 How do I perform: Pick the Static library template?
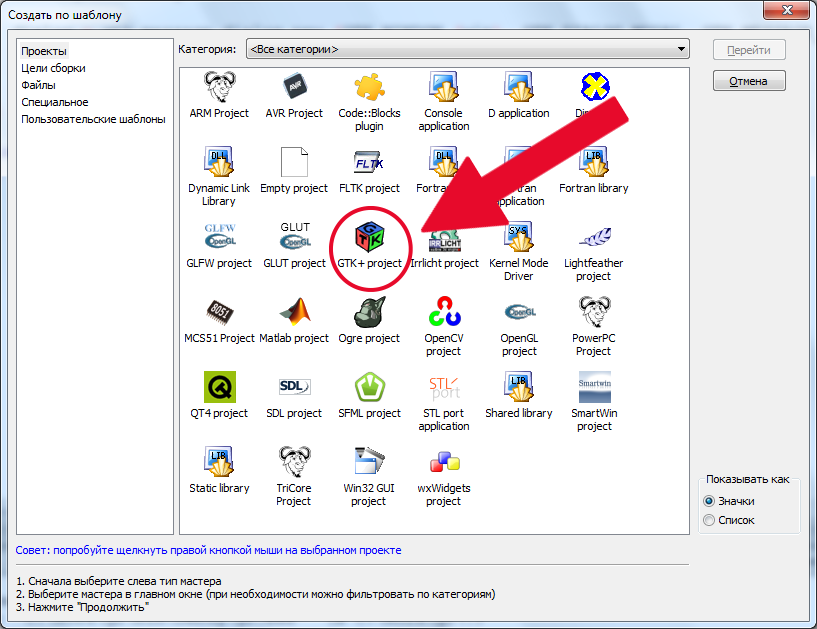(219, 471)
